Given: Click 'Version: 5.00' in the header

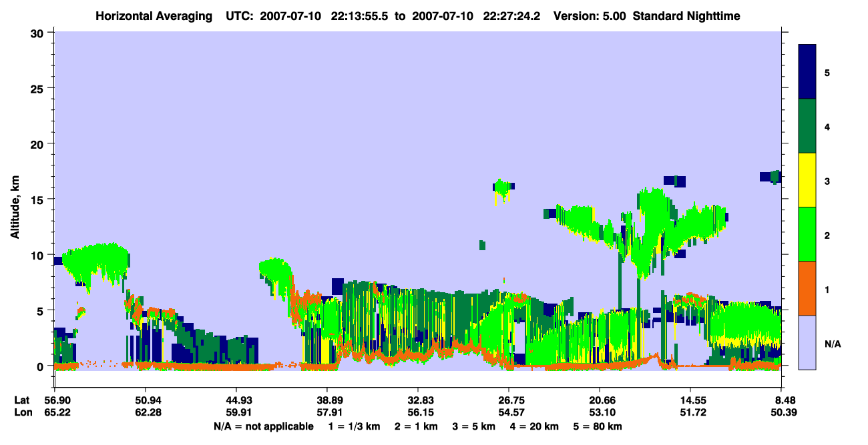Looking at the screenshot, I should click(x=590, y=15).
